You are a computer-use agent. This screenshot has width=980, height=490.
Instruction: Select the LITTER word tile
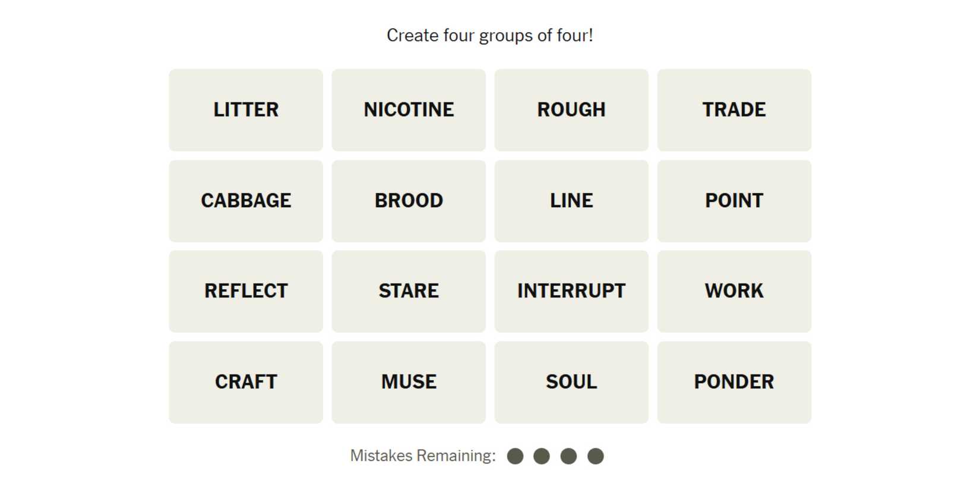click(246, 110)
